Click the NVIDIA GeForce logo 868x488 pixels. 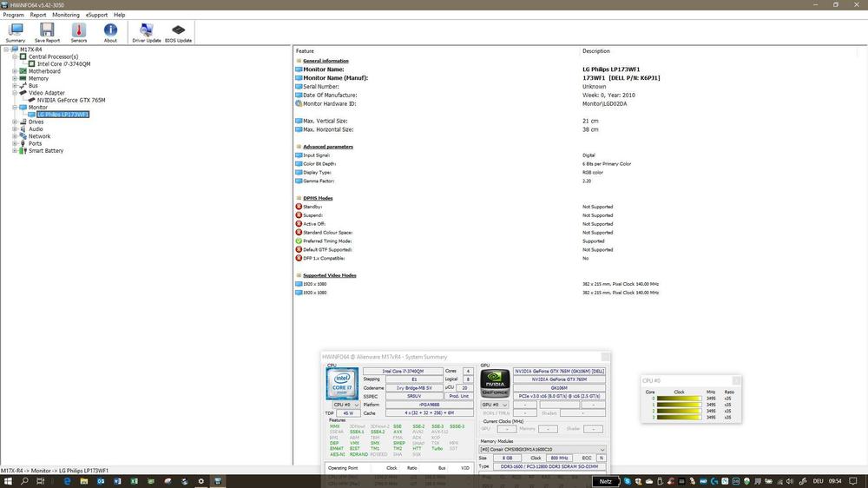coord(495,383)
